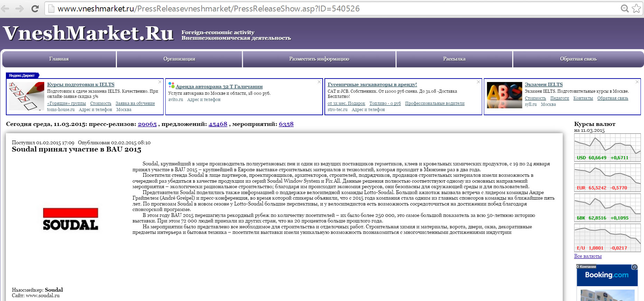This screenshot has height=301, width=644.
Task: Open the Разместить информацию menu item
Action: click(319, 59)
